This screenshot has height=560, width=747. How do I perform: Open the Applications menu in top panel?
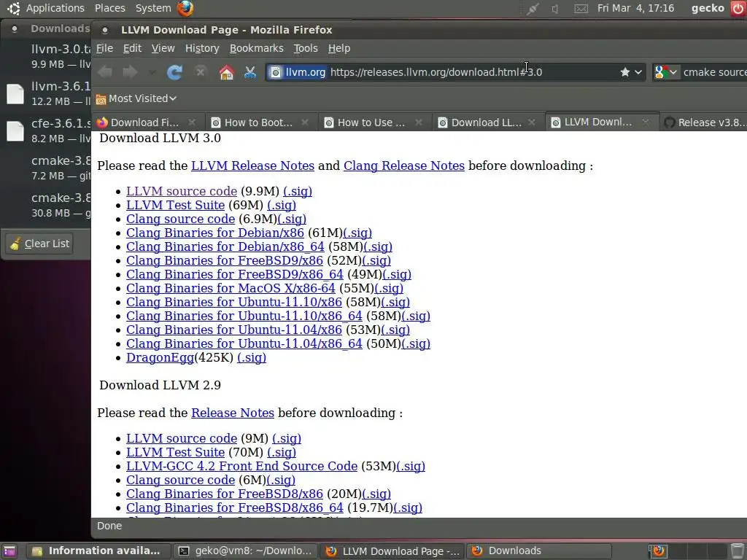(x=55, y=8)
